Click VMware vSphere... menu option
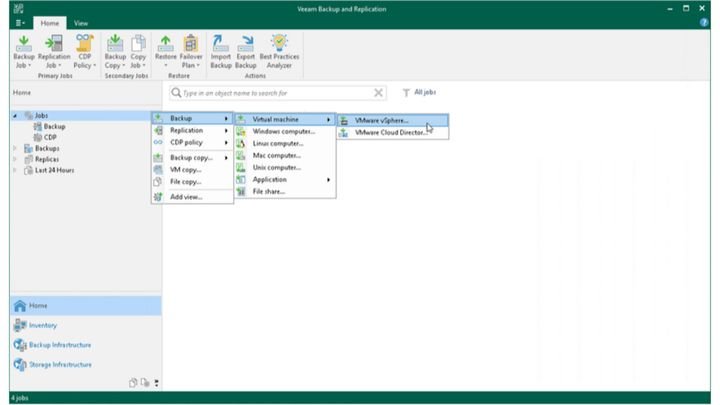The height and width of the screenshot is (405, 720). point(393,120)
